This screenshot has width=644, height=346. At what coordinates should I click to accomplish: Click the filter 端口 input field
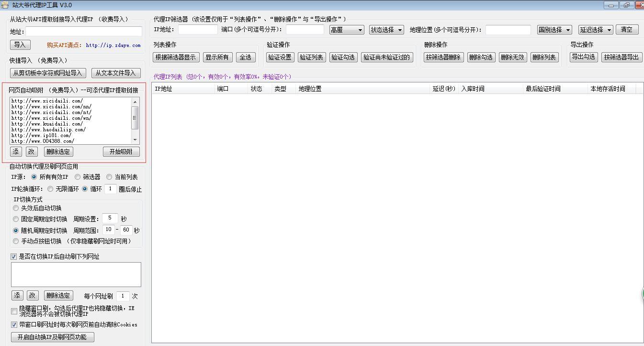[x=305, y=30]
